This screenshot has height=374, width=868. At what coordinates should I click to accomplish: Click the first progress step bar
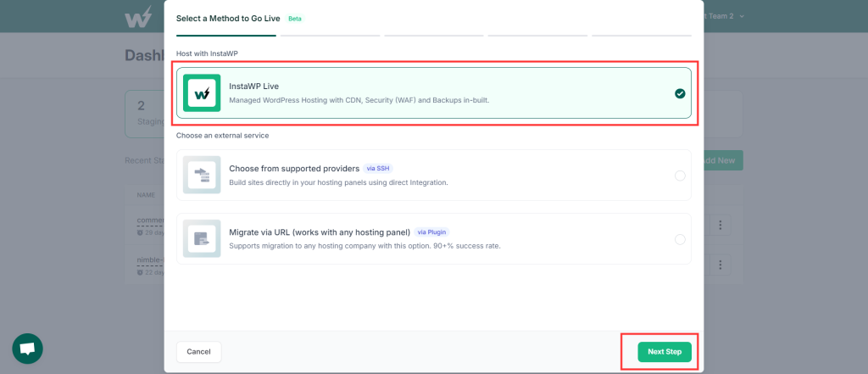click(x=225, y=36)
